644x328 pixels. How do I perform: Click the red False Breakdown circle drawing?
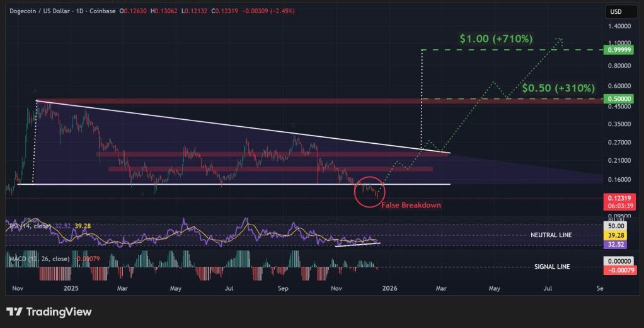[369, 192]
